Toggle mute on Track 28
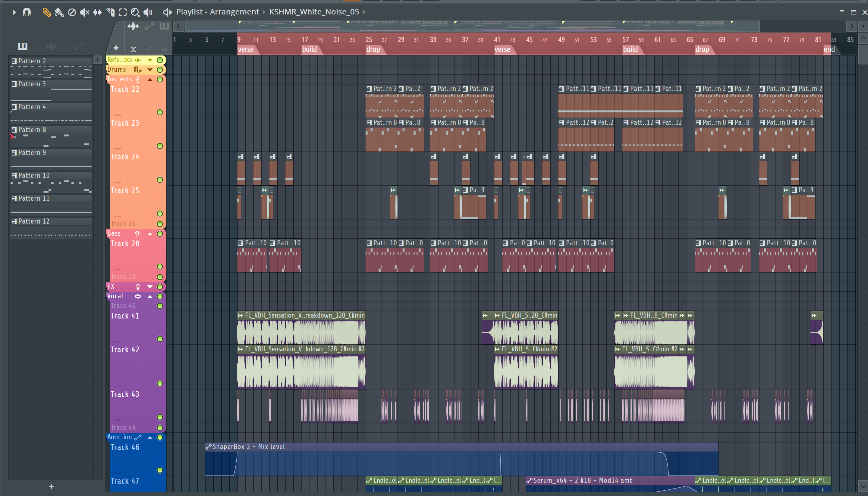The height and width of the screenshot is (496, 868). click(160, 266)
